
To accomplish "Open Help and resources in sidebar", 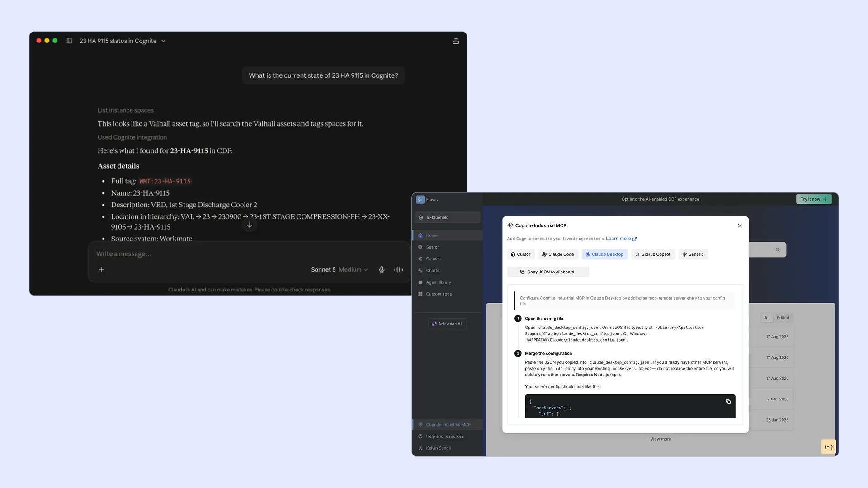I will click(x=447, y=436).
